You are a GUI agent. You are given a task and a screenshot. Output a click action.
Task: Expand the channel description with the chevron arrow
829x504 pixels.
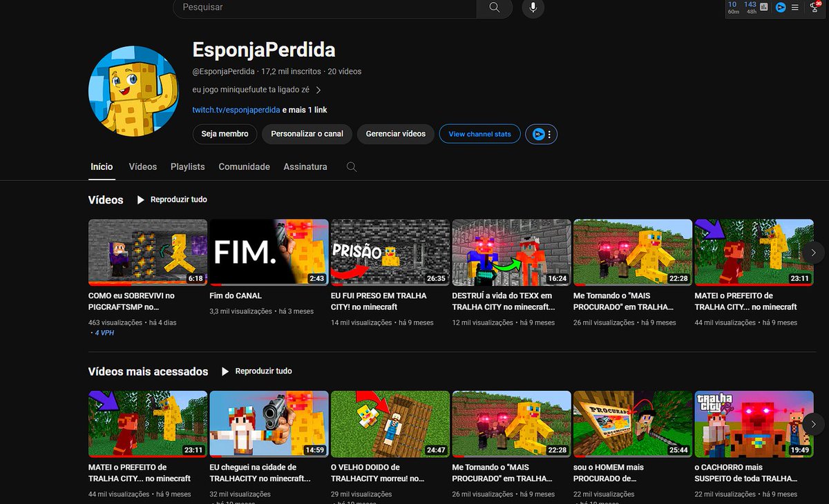point(318,90)
